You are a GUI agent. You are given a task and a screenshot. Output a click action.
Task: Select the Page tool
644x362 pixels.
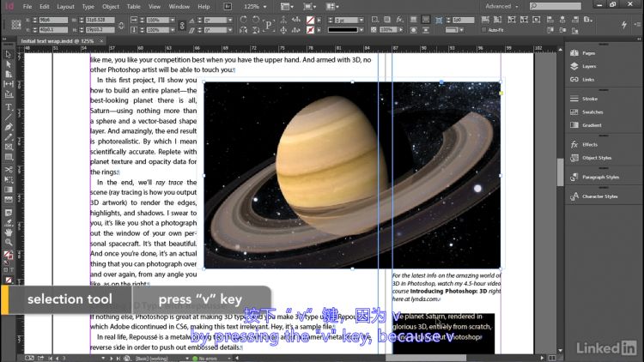(9, 75)
